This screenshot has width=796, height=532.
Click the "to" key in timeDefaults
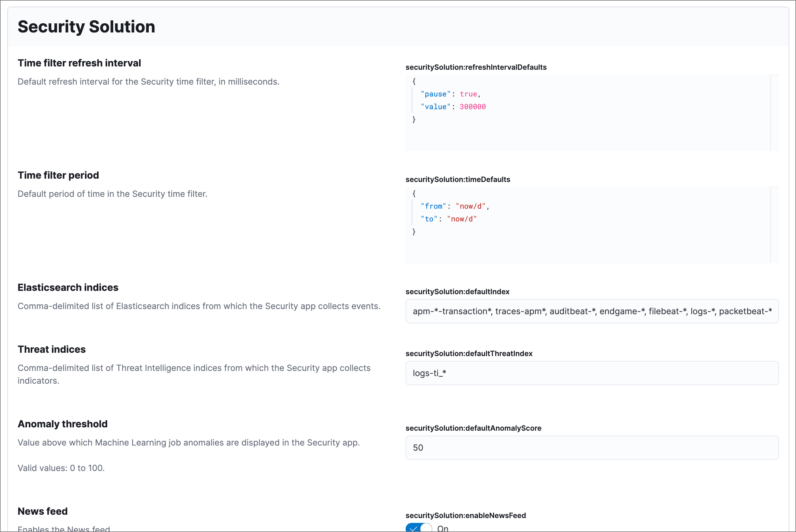(429, 219)
